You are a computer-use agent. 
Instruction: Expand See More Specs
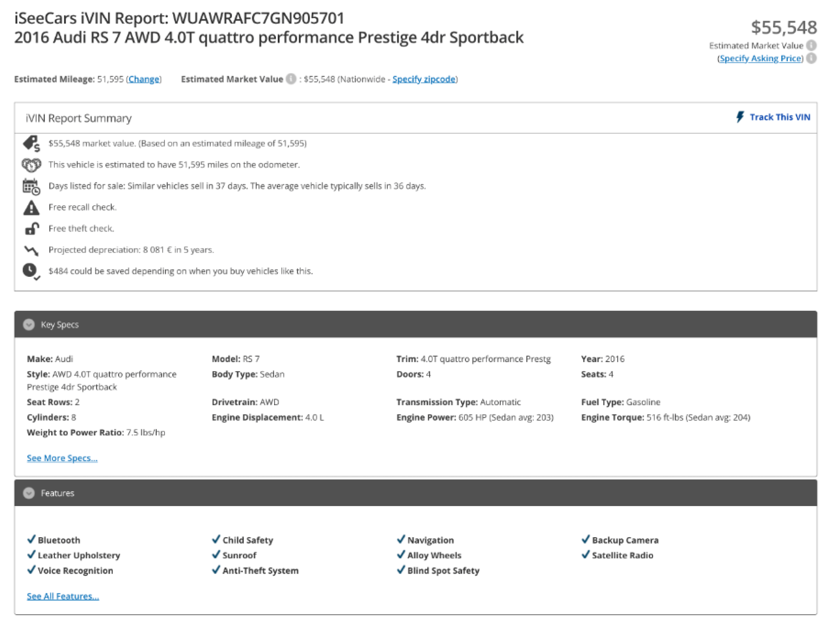point(62,458)
